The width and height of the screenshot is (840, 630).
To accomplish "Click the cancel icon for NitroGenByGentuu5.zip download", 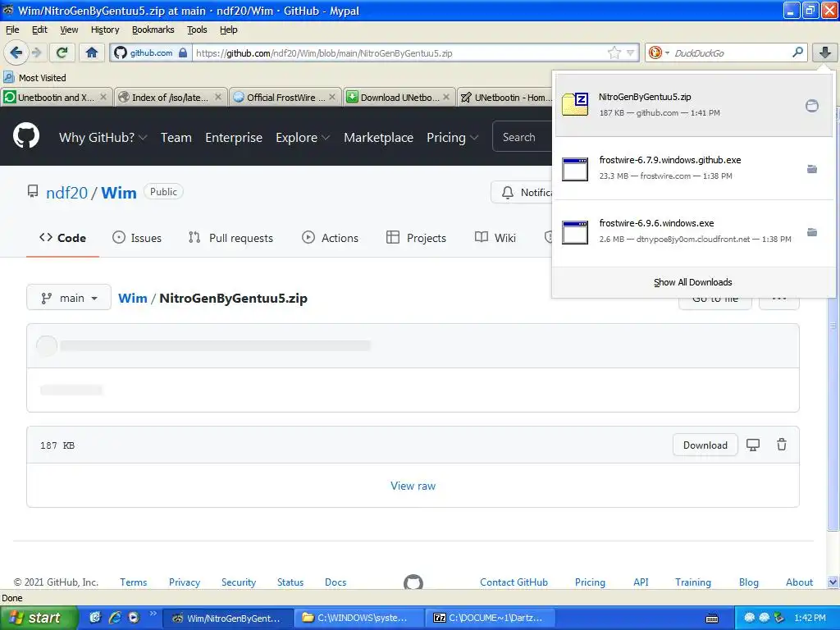I will 811,106.
